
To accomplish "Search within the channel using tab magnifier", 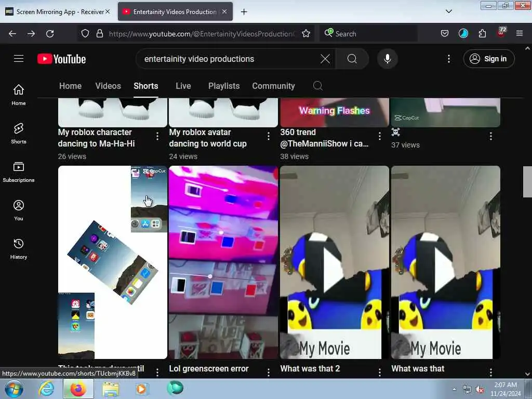I will [x=317, y=86].
